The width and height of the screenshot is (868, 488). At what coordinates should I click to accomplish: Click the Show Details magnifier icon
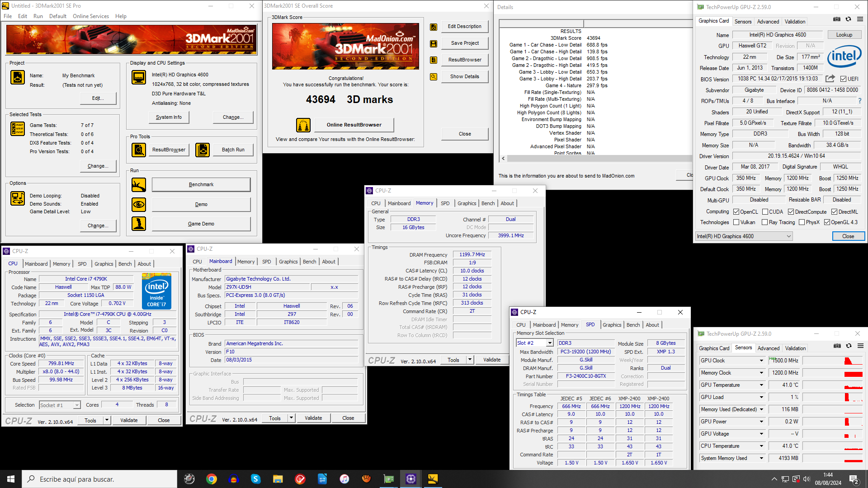(434, 76)
